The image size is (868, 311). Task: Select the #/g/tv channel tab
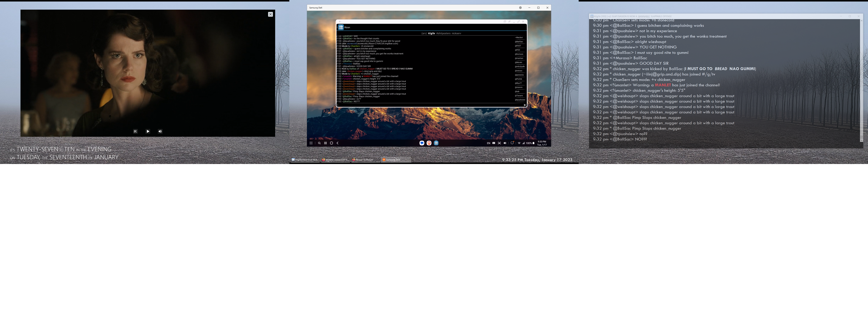(x=432, y=33)
